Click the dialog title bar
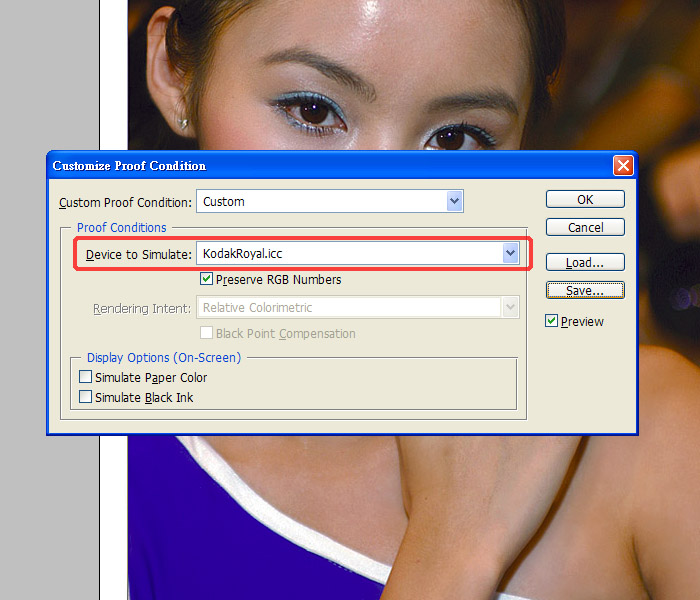700x600 pixels. point(300,166)
